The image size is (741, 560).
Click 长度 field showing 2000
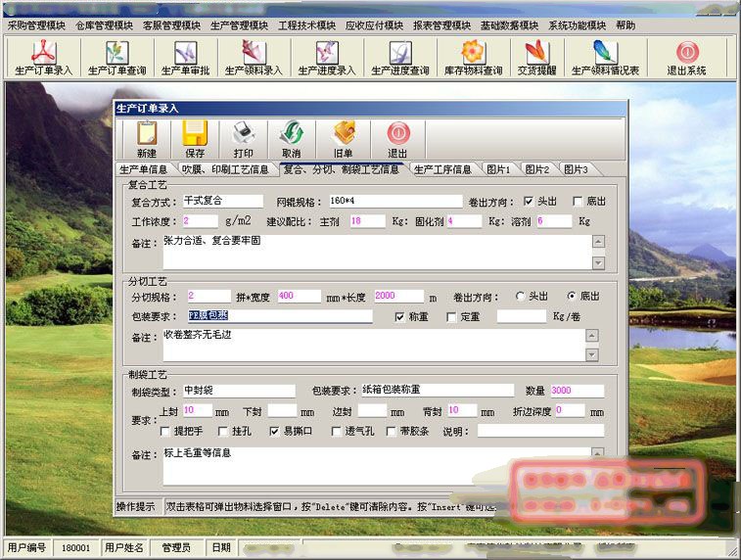398,297
